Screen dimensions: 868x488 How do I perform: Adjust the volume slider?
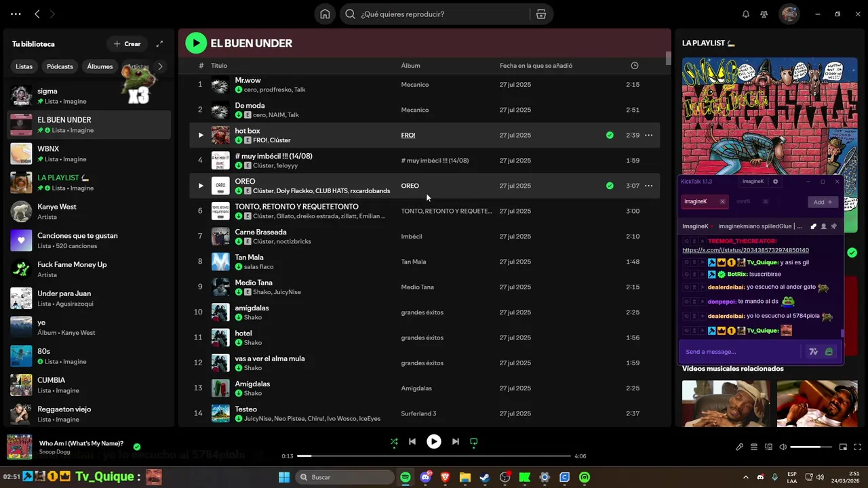(811, 447)
